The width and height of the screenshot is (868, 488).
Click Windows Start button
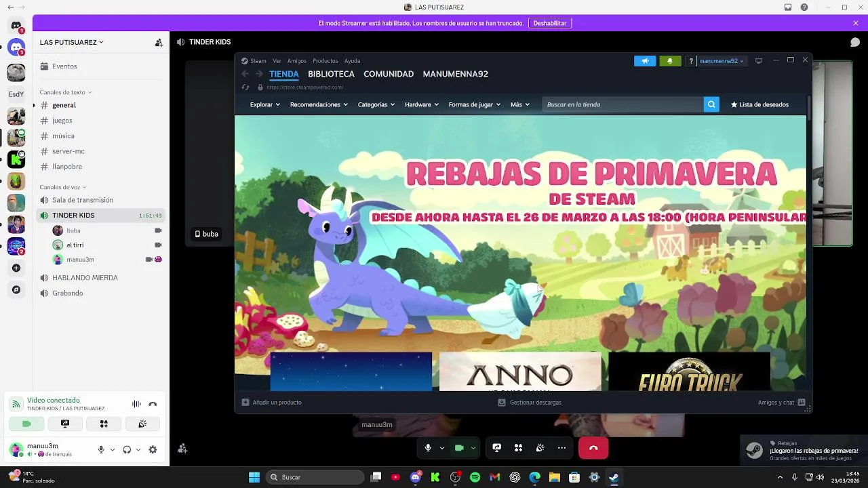(x=254, y=477)
